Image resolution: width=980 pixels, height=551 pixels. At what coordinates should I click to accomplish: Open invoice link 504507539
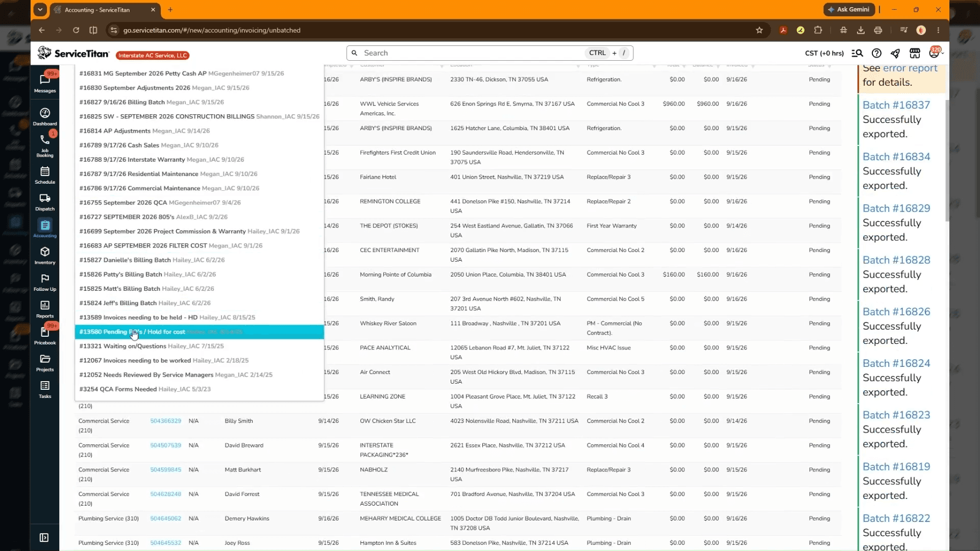[x=165, y=445]
